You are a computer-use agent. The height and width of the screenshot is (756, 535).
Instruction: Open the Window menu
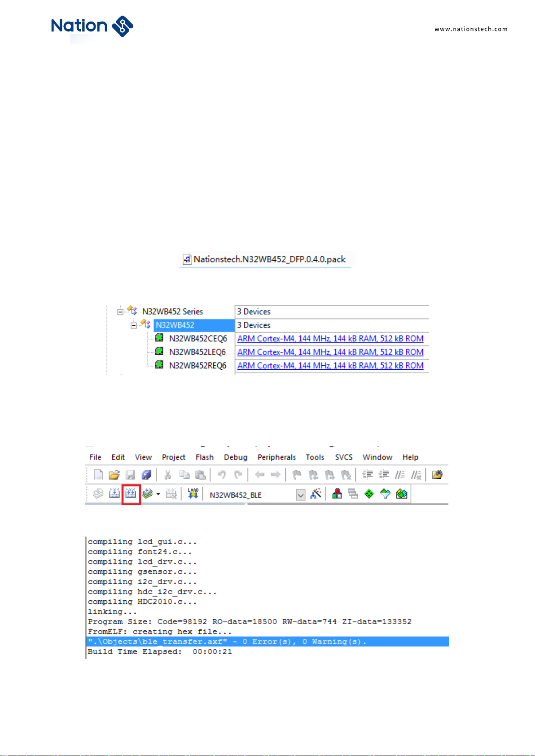point(377,457)
